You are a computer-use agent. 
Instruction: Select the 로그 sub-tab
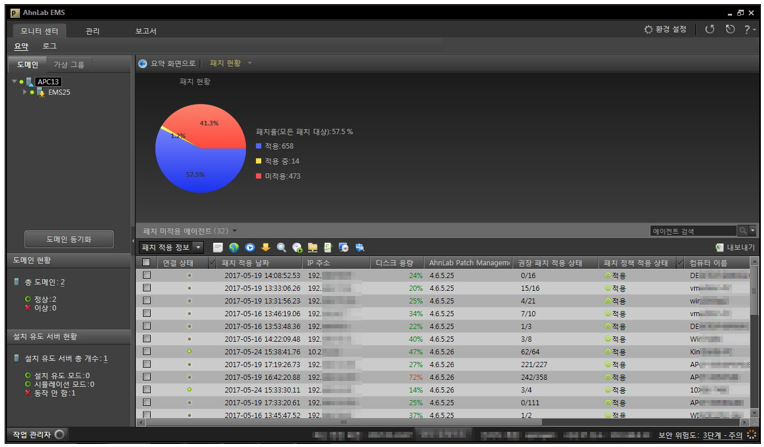click(49, 46)
